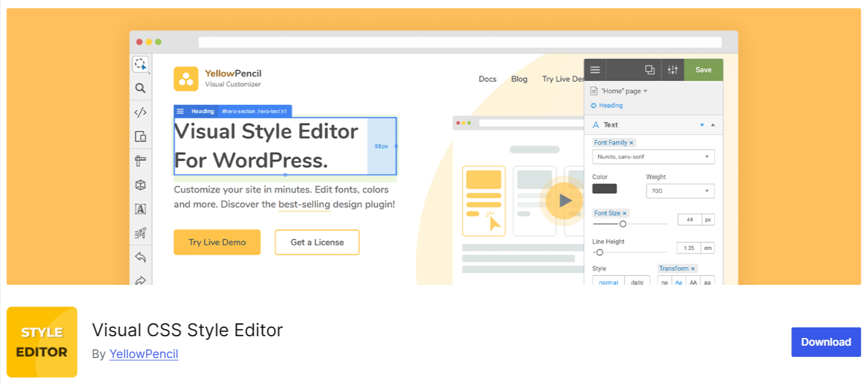Click Try Live Demo nav item
Screen dimensions: 868x384
coord(563,79)
